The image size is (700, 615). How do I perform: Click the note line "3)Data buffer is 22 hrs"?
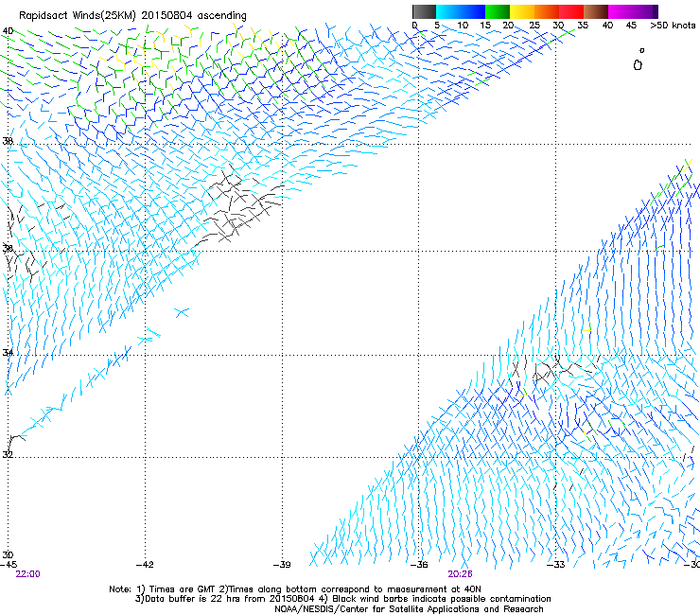(x=342, y=599)
